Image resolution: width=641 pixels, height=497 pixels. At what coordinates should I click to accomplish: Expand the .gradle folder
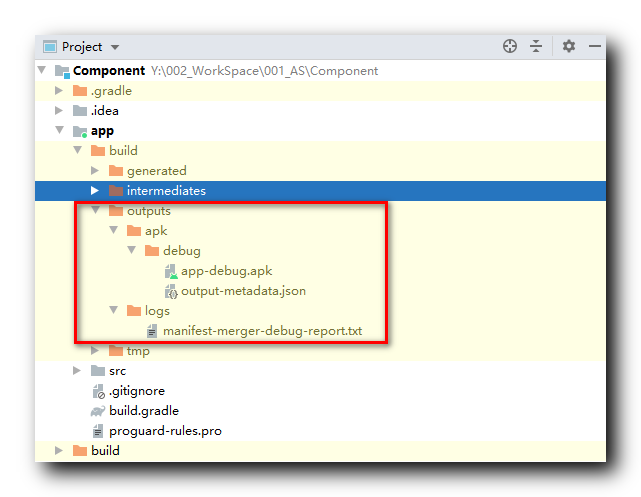[x=59, y=90]
